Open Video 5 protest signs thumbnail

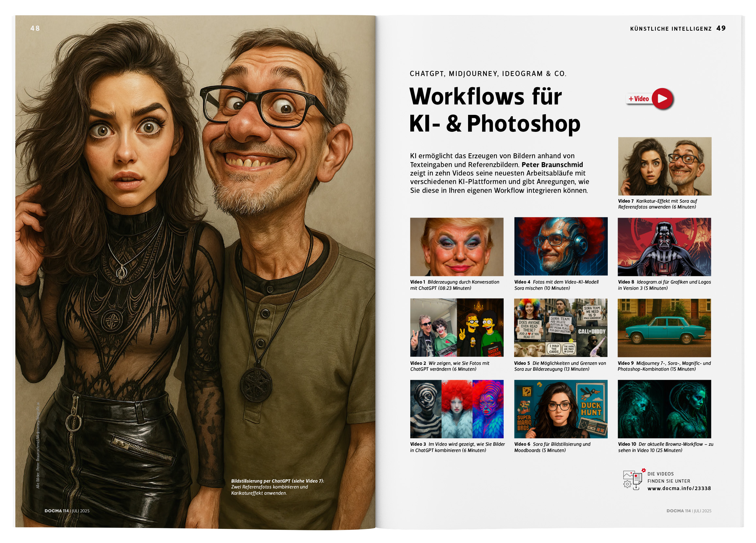560,328
